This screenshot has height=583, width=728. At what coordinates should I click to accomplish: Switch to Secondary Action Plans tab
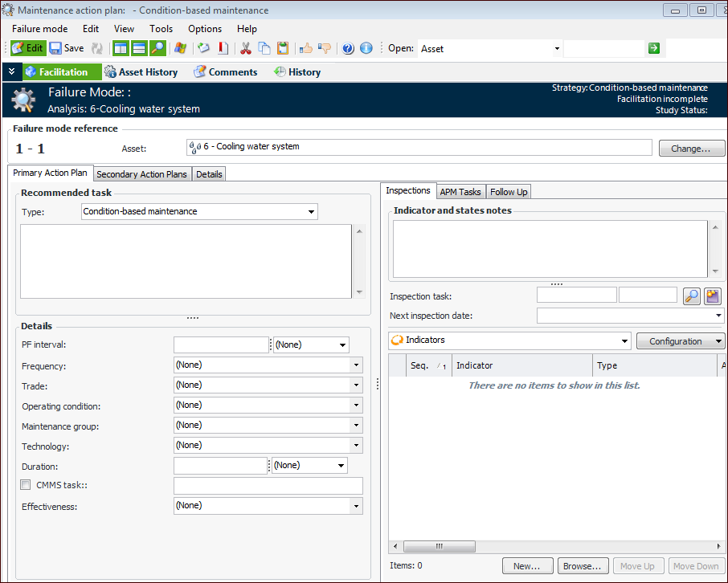(x=141, y=174)
